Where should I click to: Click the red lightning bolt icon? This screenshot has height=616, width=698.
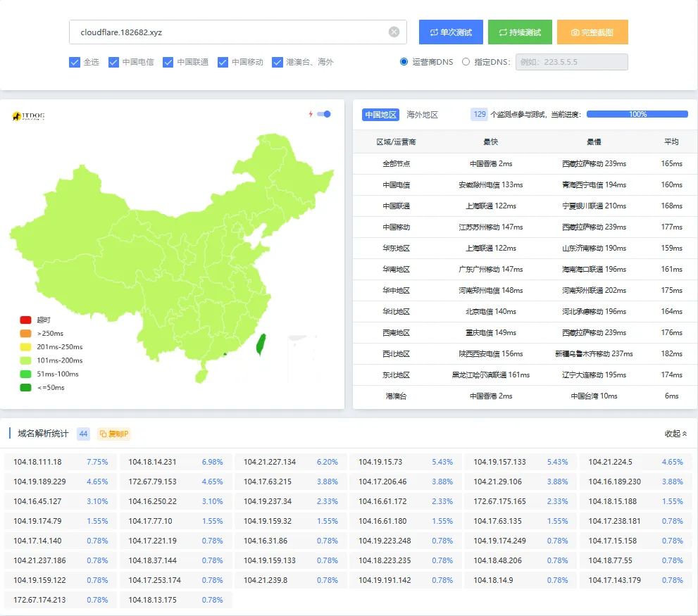(311, 114)
